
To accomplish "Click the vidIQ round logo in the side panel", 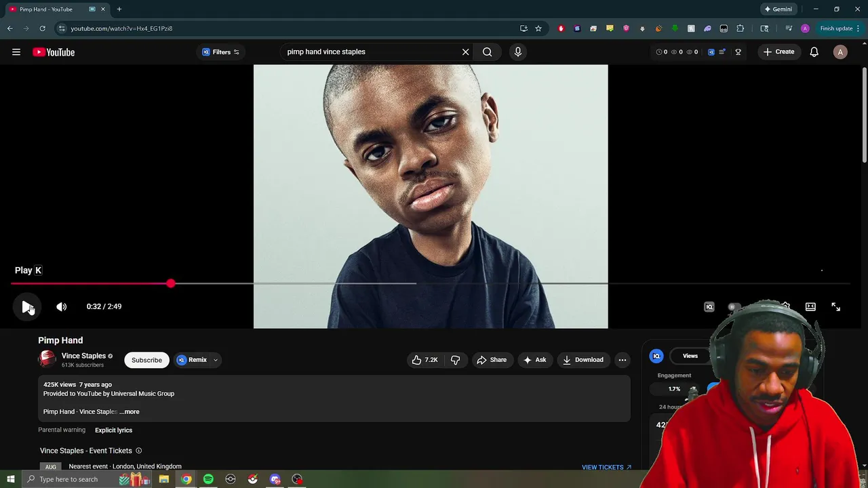I will tap(656, 356).
